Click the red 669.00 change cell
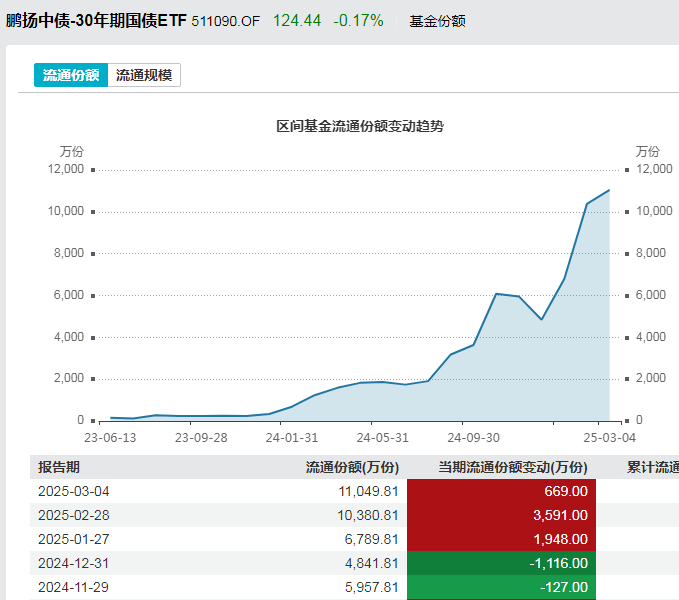The image size is (679, 600). pyautogui.click(x=502, y=491)
